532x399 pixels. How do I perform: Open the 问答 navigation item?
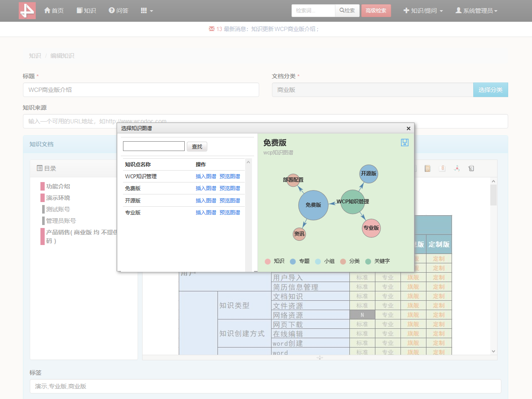pyautogui.click(x=118, y=11)
